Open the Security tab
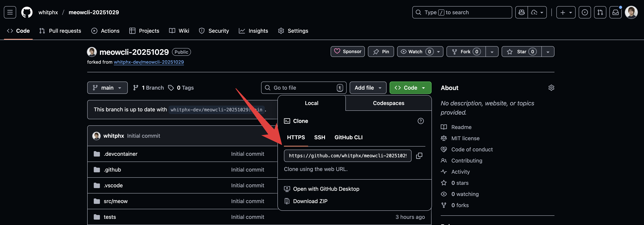The height and width of the screenshot is (225, 644). click(x=214, y=31)
